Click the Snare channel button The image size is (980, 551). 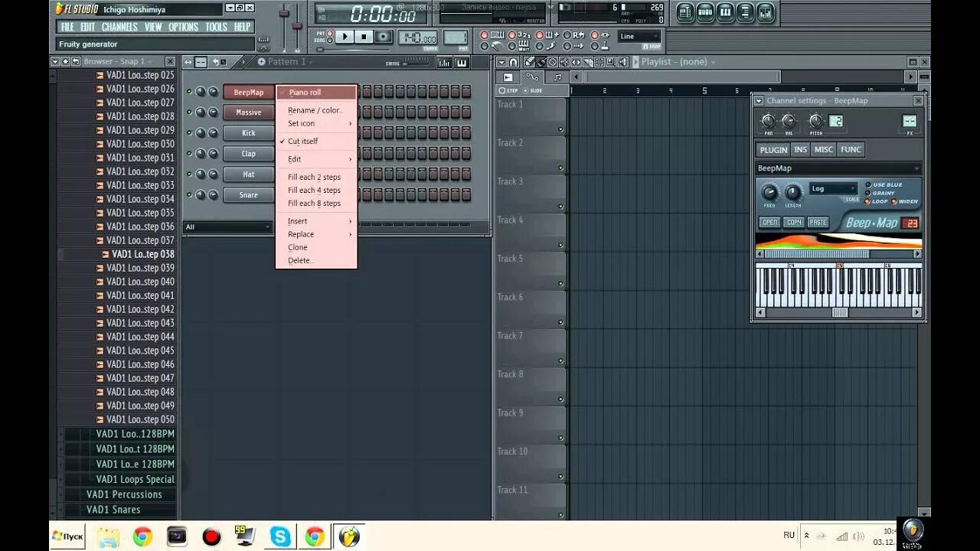click(248, 195)
